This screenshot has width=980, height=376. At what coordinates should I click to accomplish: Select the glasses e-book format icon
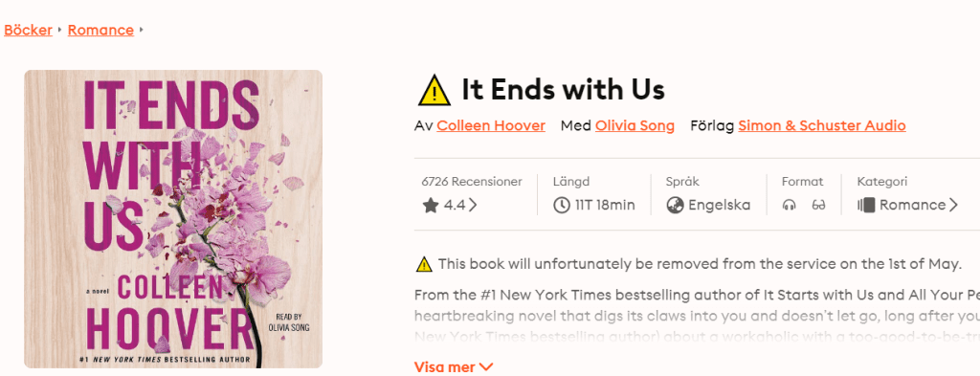pos(819,205)
